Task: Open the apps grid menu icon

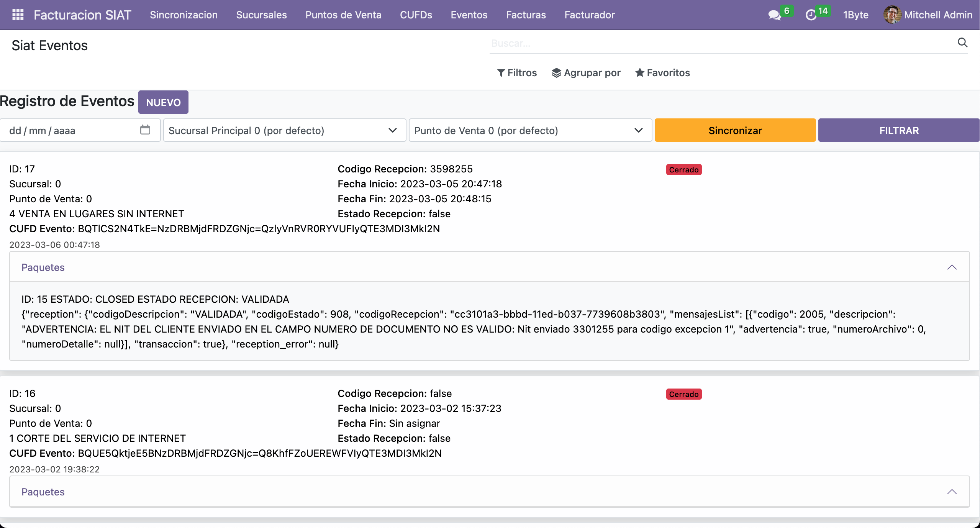Action: point(18,15)
